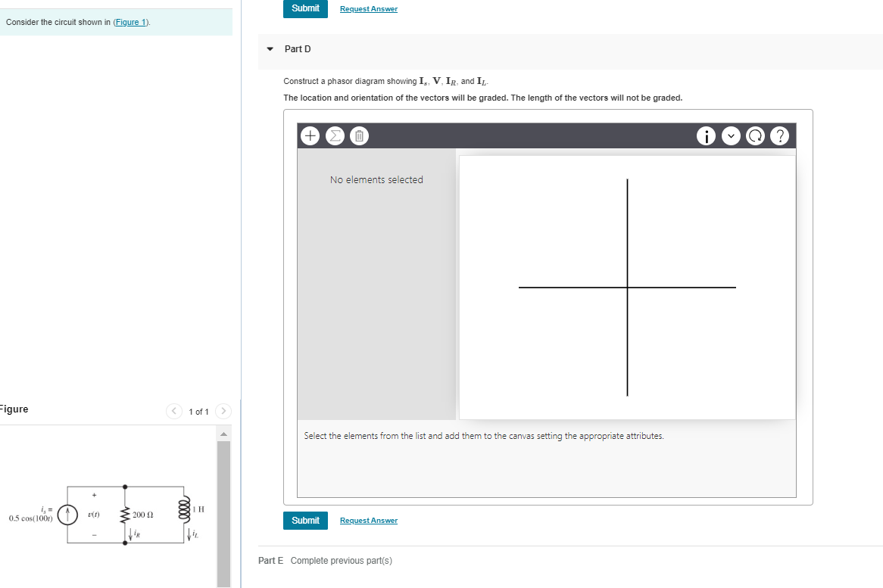Open the info icon on the canvas toolbar

click(706, 135)
